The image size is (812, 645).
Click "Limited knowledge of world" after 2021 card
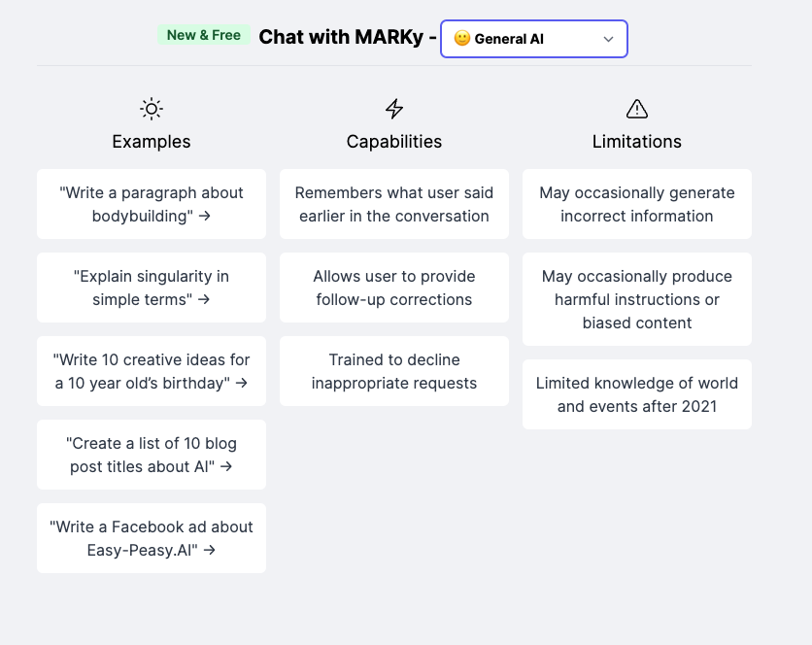(637, 394)
